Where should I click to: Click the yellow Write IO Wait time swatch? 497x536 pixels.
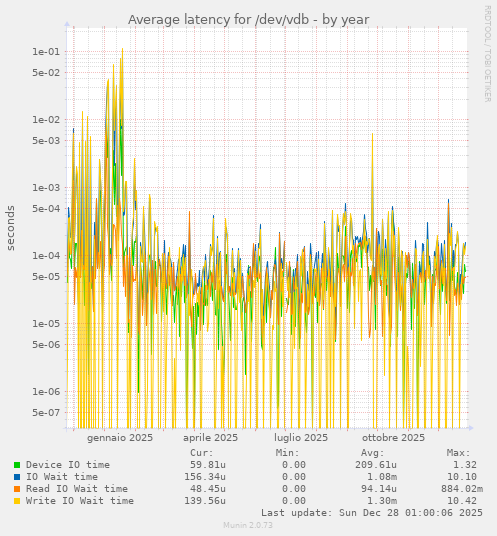(17, 501)
